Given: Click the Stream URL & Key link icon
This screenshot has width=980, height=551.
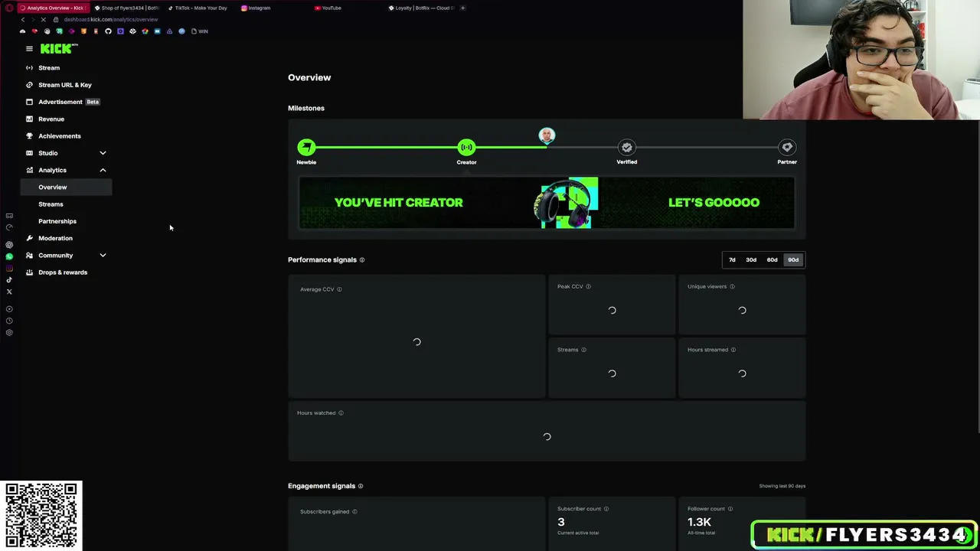Looking at the screenshot, I should [x=29, y=85].
